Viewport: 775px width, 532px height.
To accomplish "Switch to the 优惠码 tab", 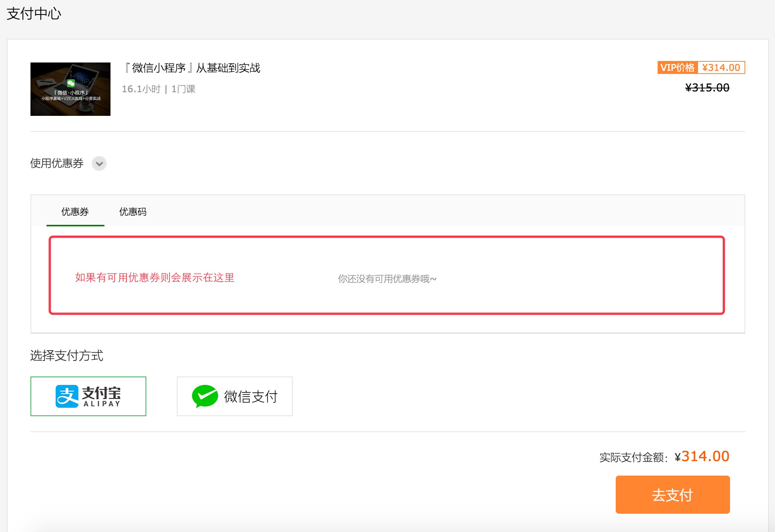I will tap(133, 212).
